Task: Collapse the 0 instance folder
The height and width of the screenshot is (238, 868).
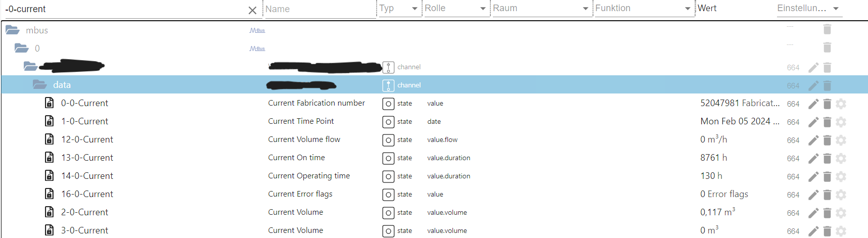Action: (22, 49)
